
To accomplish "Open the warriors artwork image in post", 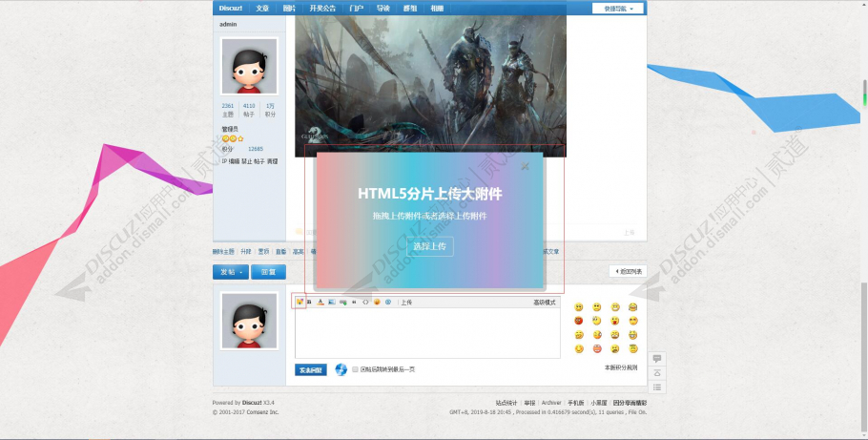I will pos(430,86).
